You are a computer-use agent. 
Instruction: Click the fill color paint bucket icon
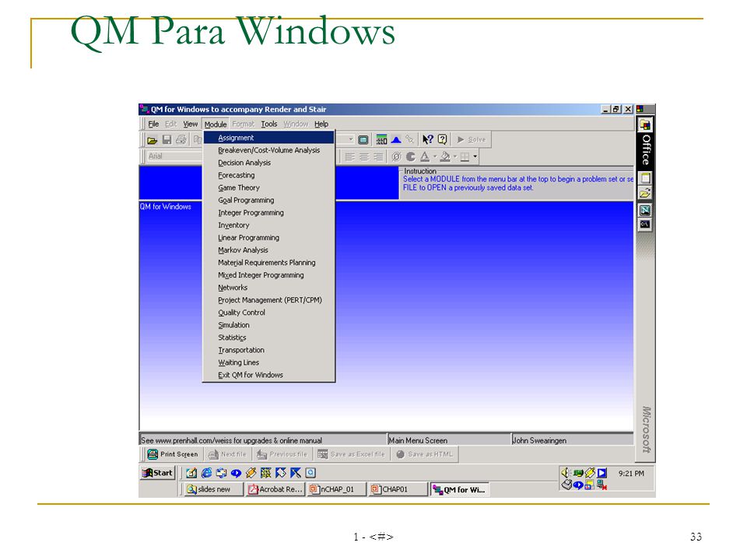(x=445, y=156)
